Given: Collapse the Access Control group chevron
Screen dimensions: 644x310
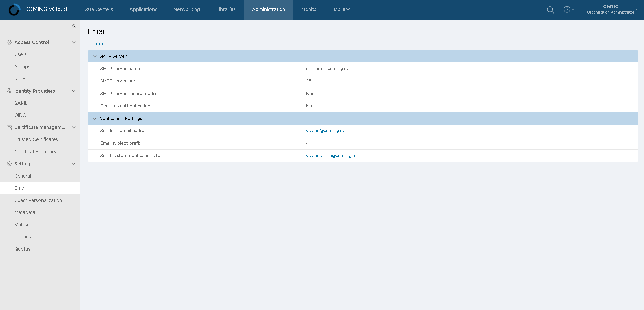Looking at the screenshot, I should point(74,42).
